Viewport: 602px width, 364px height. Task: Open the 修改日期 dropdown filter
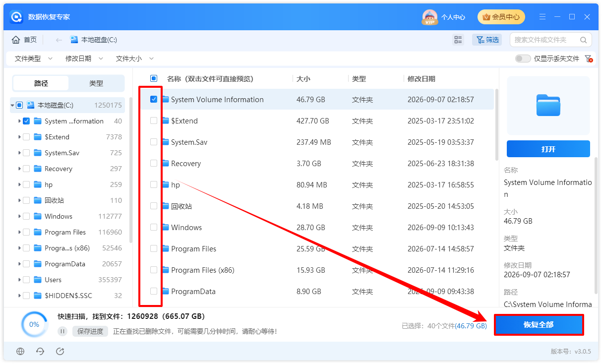point(84,59)
